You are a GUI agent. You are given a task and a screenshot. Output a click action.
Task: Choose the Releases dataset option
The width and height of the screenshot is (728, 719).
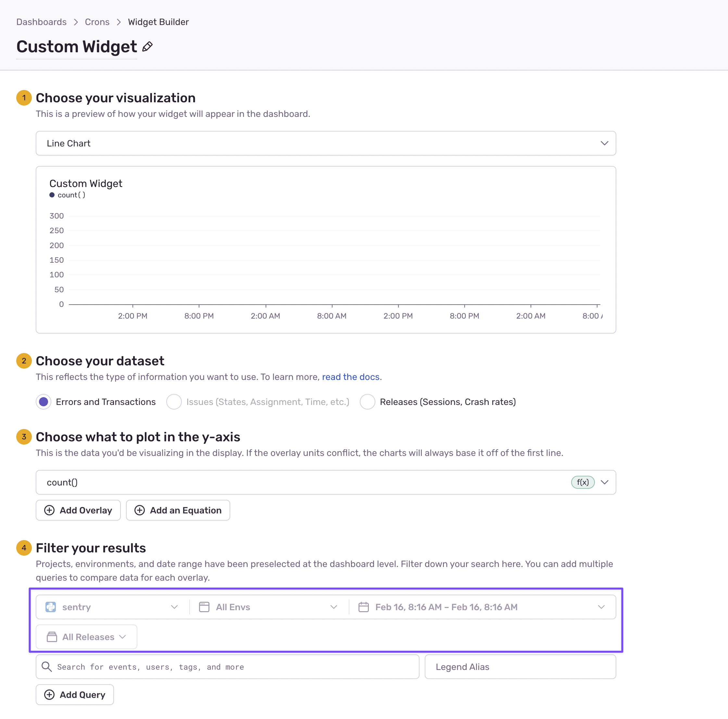[367, 402]
